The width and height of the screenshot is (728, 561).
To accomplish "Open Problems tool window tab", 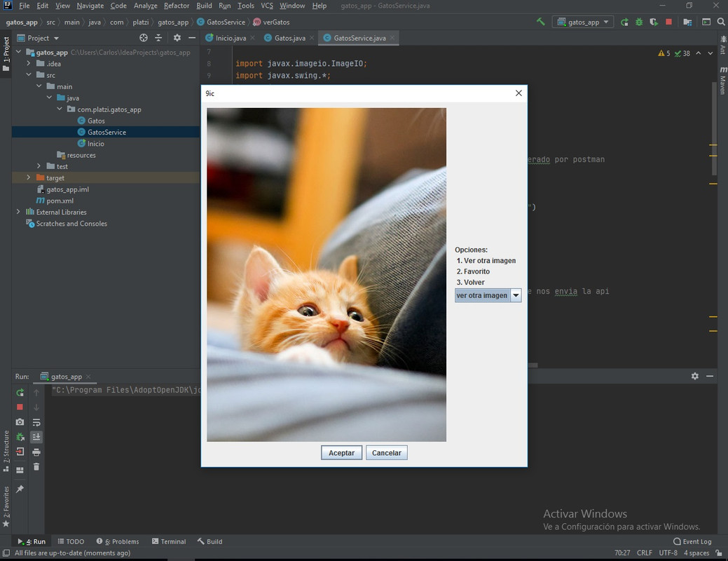I will [118, 541].
